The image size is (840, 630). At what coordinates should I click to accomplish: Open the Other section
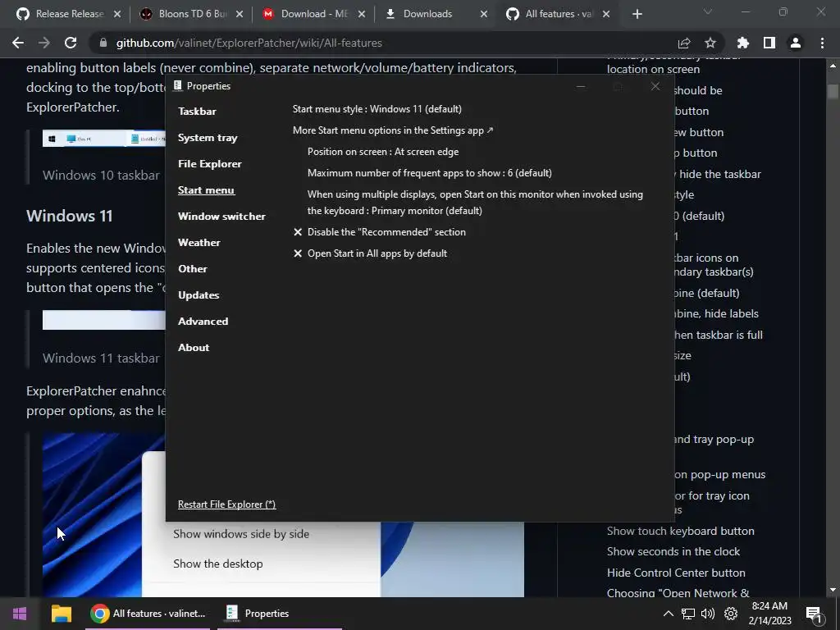pos(192,269)
